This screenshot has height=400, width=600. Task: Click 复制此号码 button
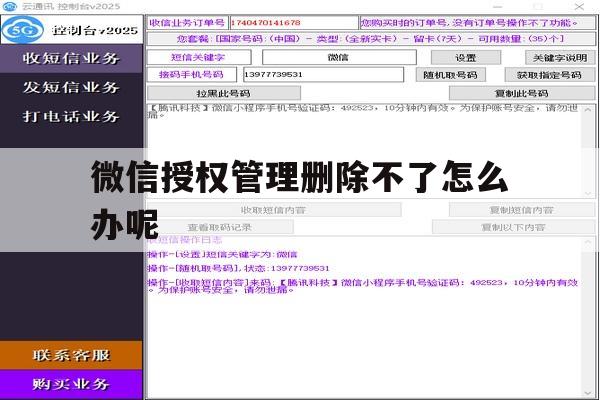pyautogui.click(x=522, y=93)
